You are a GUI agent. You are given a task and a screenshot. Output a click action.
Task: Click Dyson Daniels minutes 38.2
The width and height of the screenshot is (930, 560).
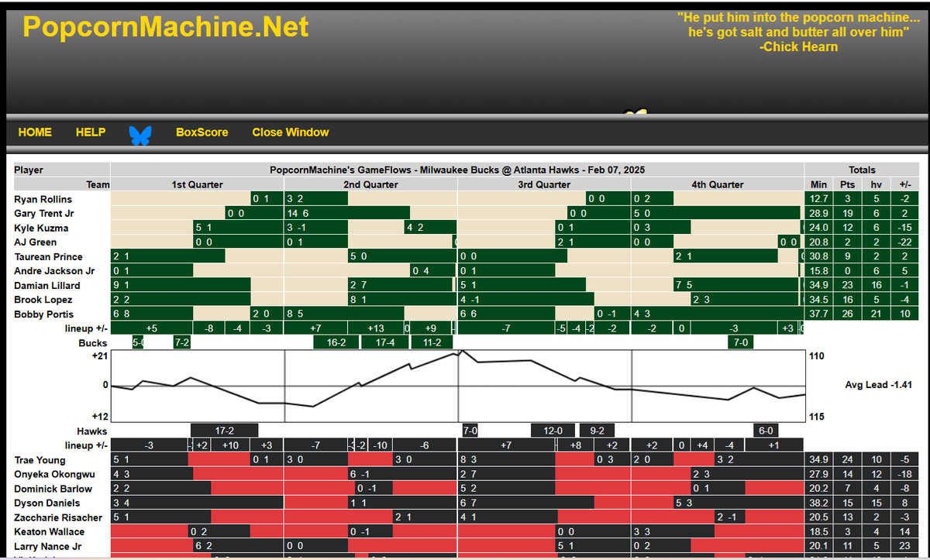click(x=818, y=503)
